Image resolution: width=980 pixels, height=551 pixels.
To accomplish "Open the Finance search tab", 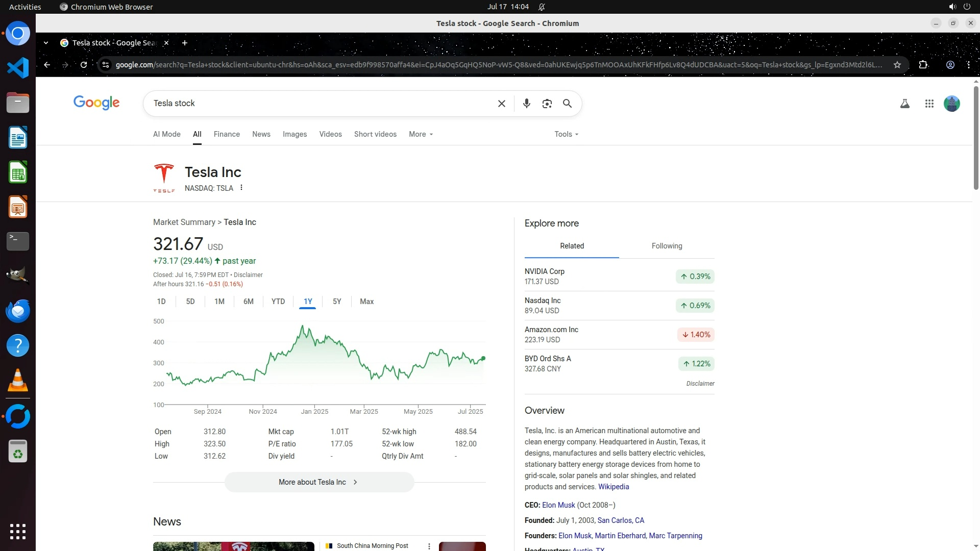I will tap(227, 134).
